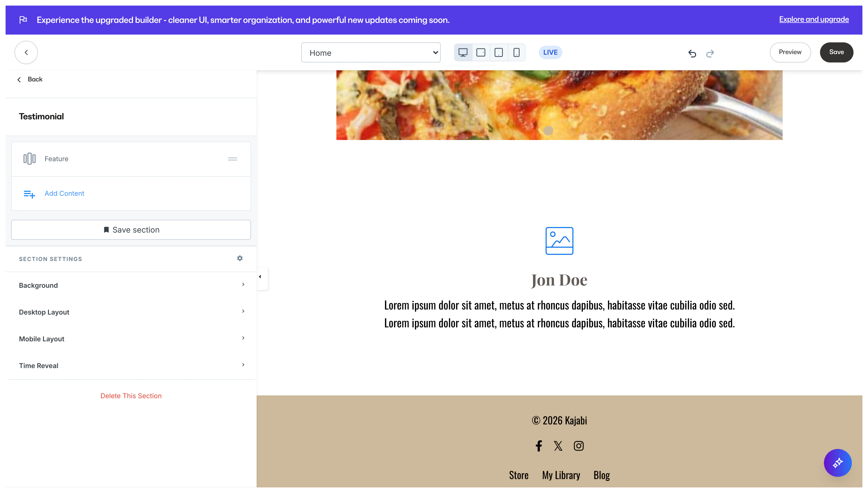868x493 pixels.
Task: Switch to landscape tablet preview icon
Action: pyautogui.click(x=481, y=52)
